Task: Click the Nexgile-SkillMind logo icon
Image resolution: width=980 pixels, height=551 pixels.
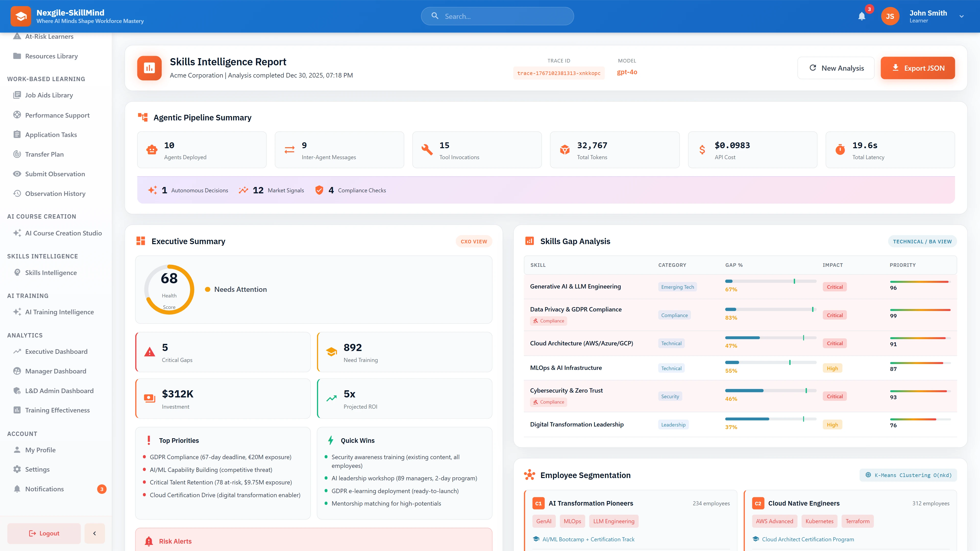Action: coord(21,16)
